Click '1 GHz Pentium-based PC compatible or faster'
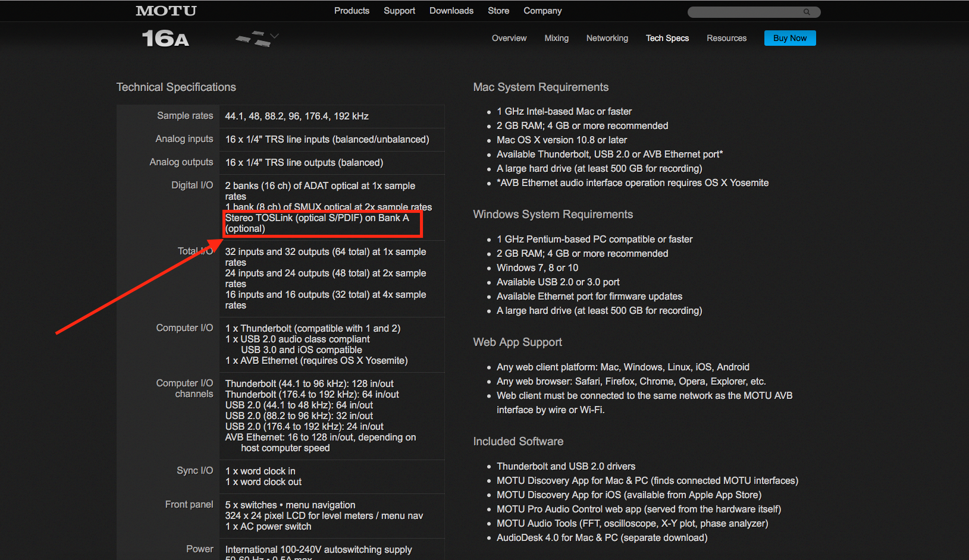Image resolution: width=969 pixels, height=560 pixels. pos(595,240)
